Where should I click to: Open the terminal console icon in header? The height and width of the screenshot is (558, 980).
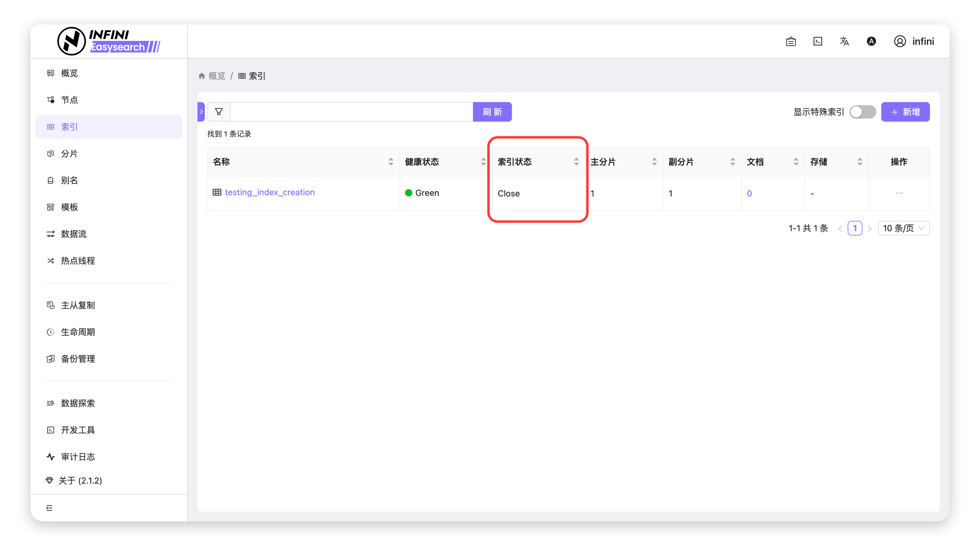pos(818,41)
